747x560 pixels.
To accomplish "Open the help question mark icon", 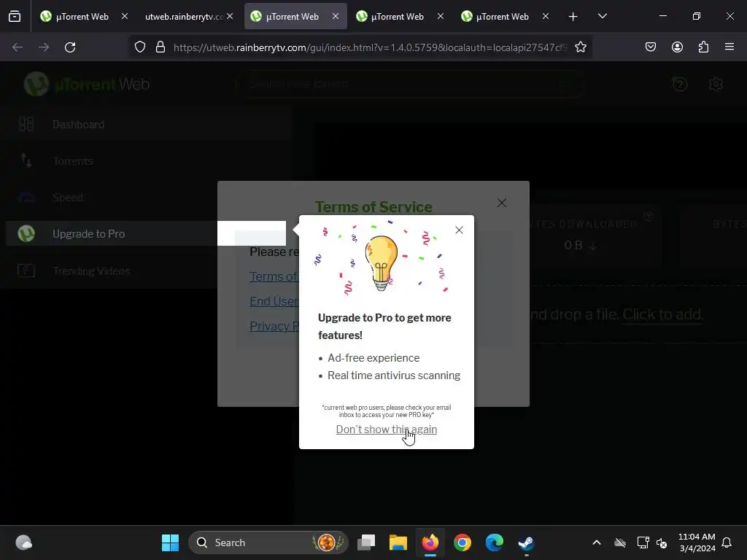I will [680, 85].
